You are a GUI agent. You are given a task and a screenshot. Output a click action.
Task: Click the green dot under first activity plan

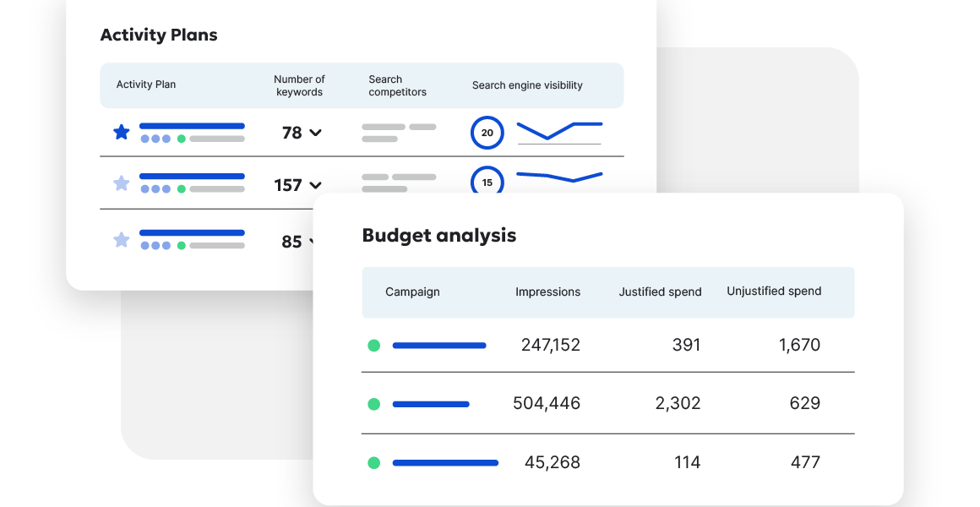[x=181, y=139]
